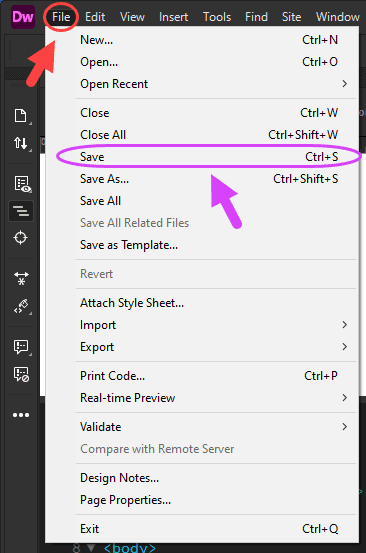Toggle the Format Source Code icon
Image resolution: width=366 pixels, height=553 pixels.
21,211
